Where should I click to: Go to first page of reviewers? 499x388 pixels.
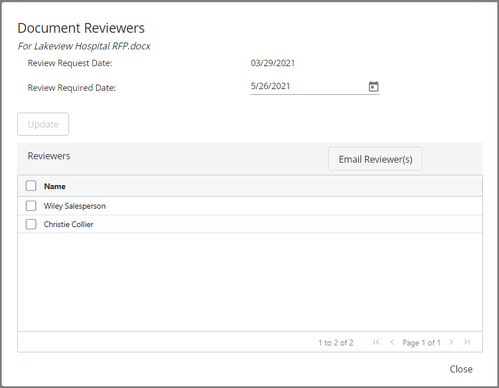[x=376, y=342]
